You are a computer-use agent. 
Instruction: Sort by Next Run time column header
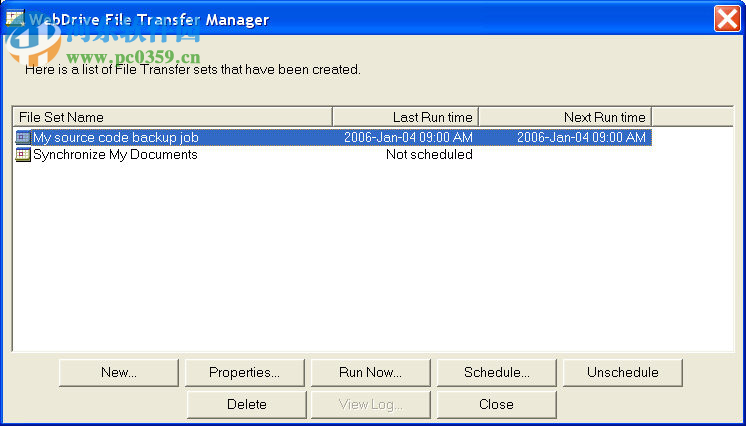click(x=565, y=117)
